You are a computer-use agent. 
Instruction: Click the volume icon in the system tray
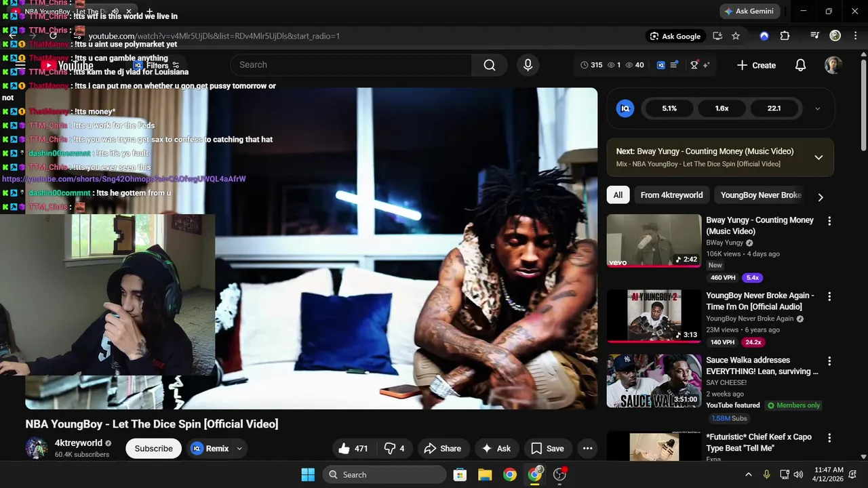[798, 474]
